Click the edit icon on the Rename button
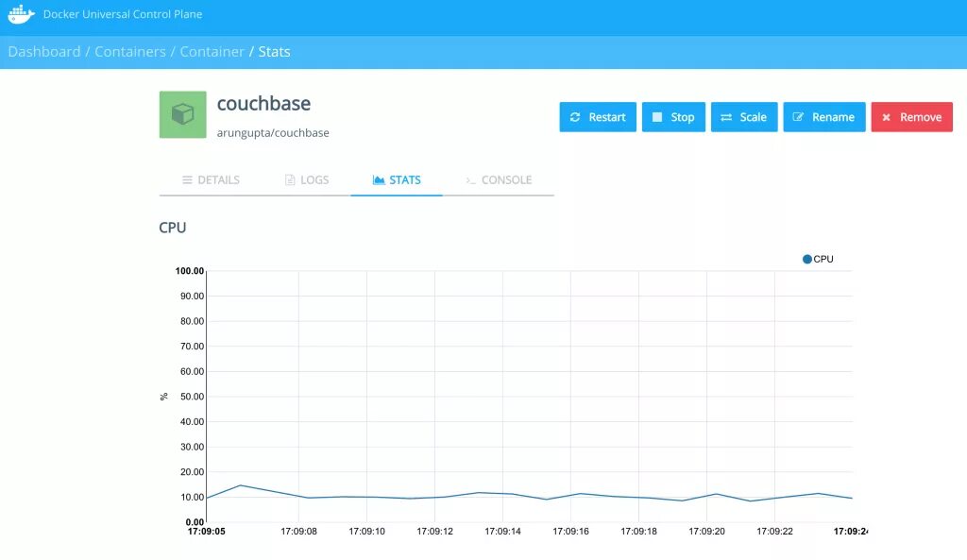Image resolution: width=967 pixels, height=560 pixels. click(x=798, y=117)
